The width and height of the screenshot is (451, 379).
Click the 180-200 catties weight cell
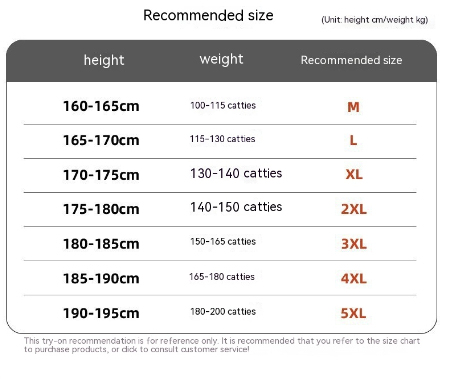point(223,312)
